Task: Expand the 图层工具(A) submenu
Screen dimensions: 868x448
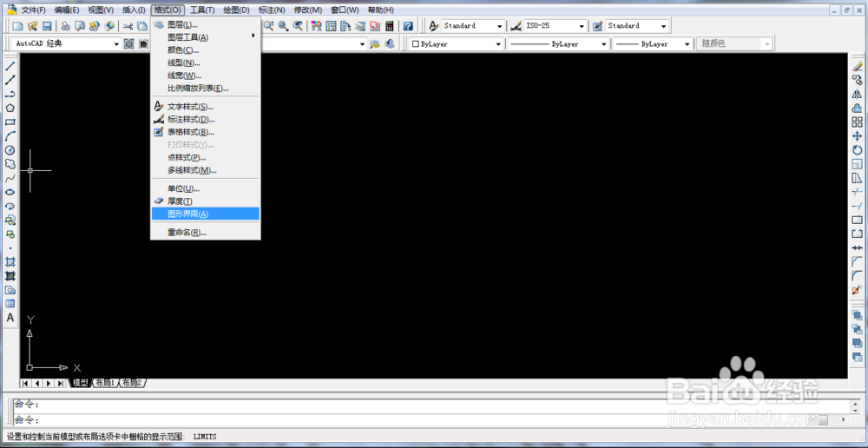Action: coord(206,37)
